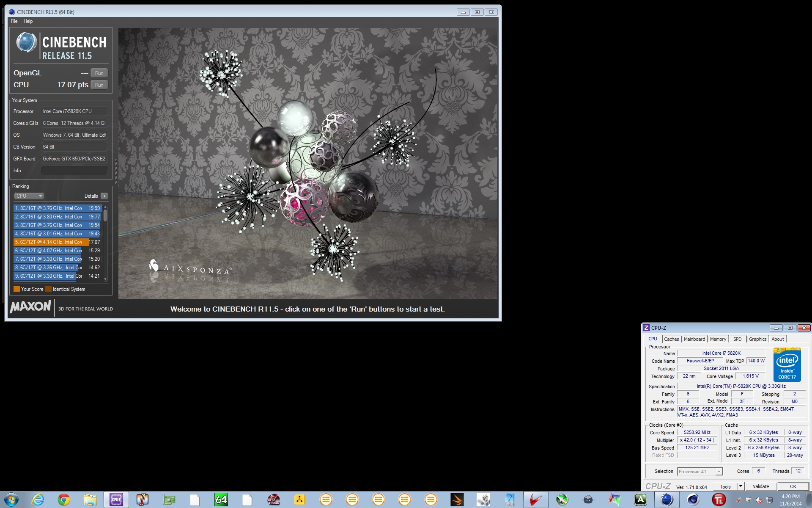The image size is (812, 508).
Task: Expand ranking Details with the arrow button
Action: pyautogui.click(x=104, y=196)
